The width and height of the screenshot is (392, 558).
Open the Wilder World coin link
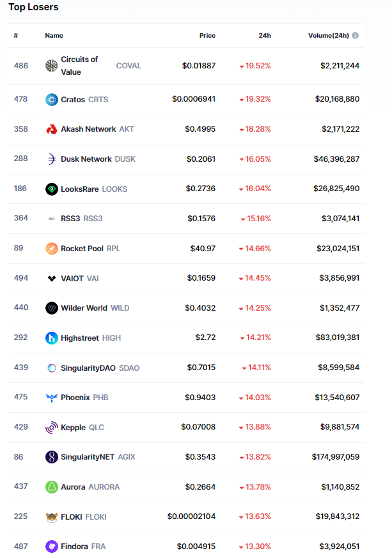84,308
